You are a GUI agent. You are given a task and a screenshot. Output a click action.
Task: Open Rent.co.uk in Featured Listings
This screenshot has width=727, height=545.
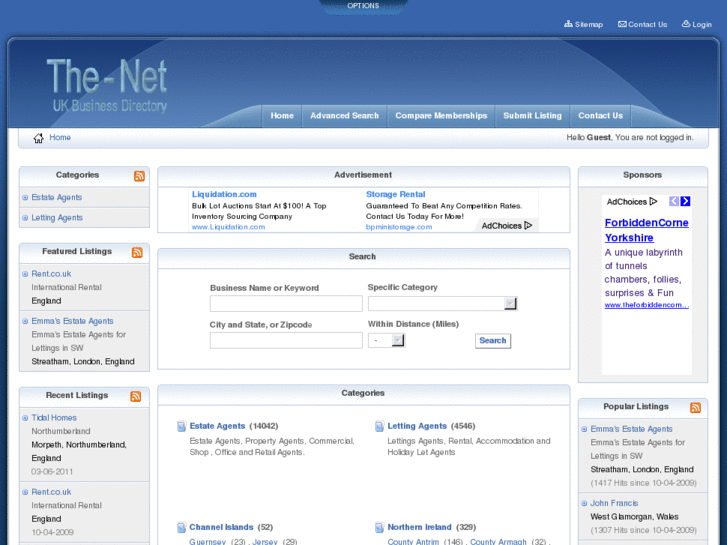point(51,274)
